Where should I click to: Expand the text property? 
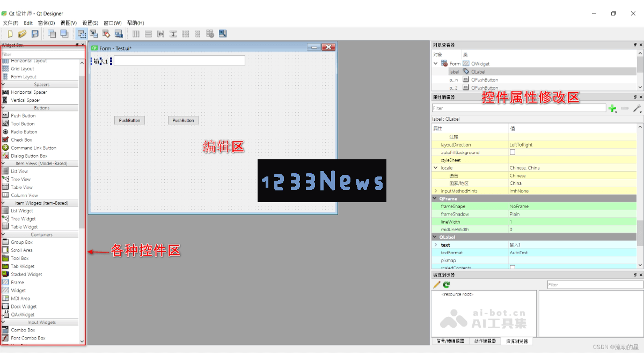click(435, 245)
